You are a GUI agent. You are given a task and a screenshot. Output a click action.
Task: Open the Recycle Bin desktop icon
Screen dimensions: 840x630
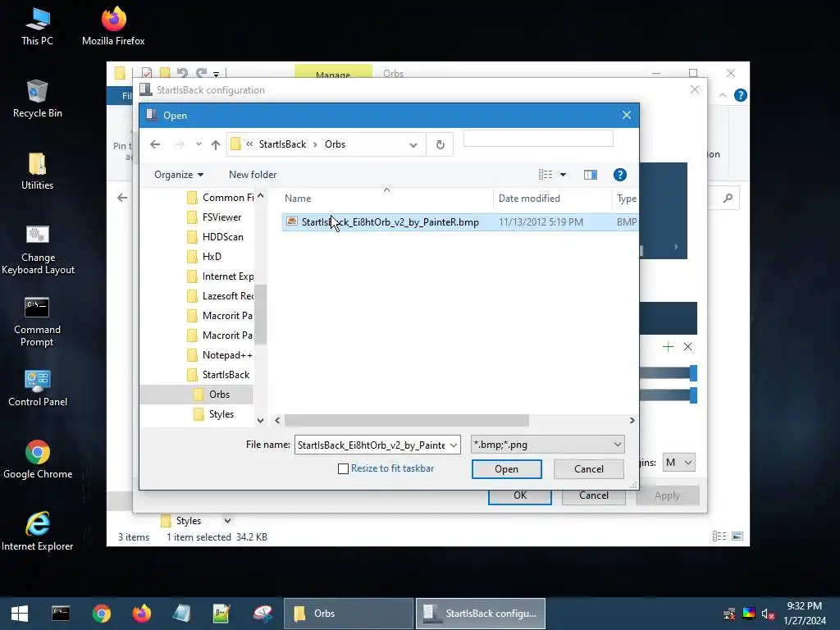tap(37, 99)
